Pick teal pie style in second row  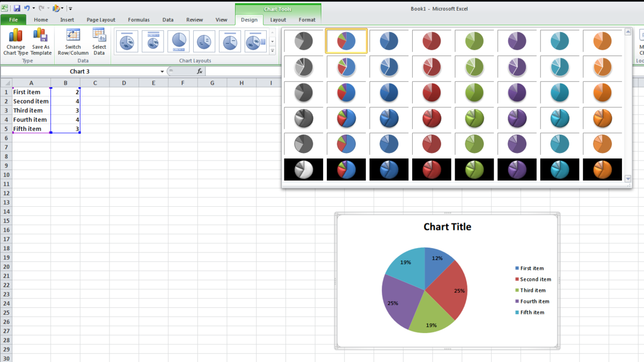(560, 67)
